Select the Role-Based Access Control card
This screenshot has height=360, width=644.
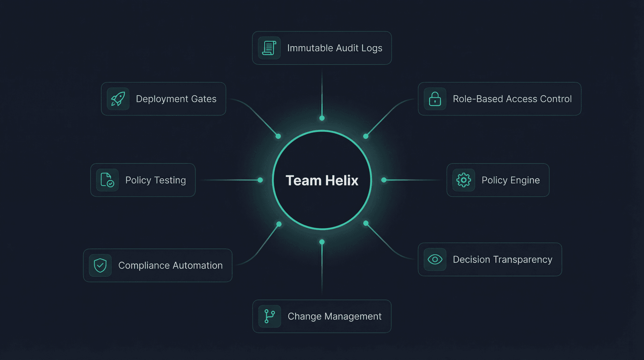click(499, 99)
